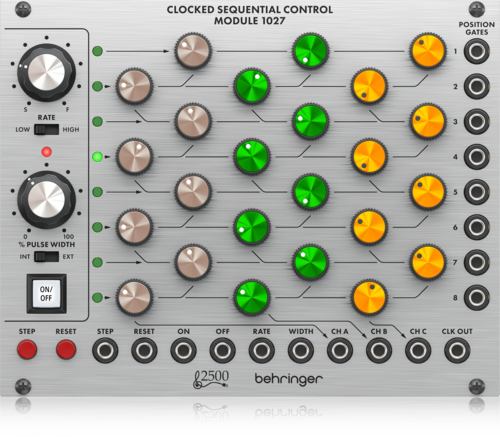Screen dimensions: 500x437
Task: Turn step 4 orange channel C knob
Action: 369,157
